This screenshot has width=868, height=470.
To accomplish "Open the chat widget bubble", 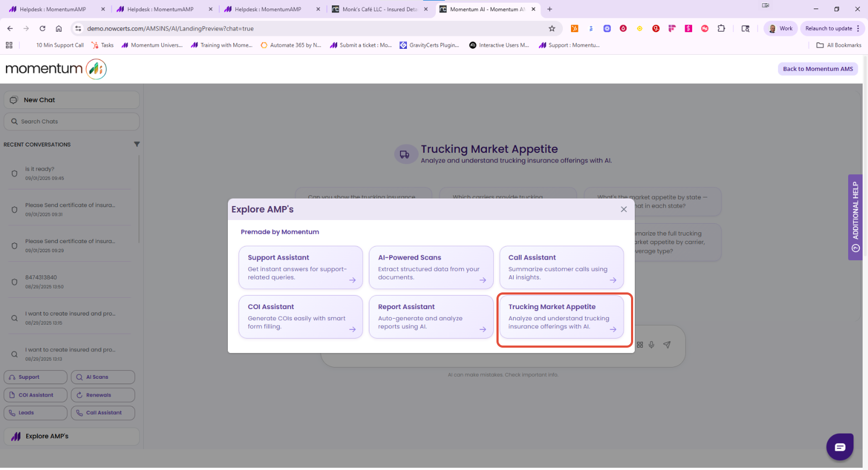I will coord(840,447).
